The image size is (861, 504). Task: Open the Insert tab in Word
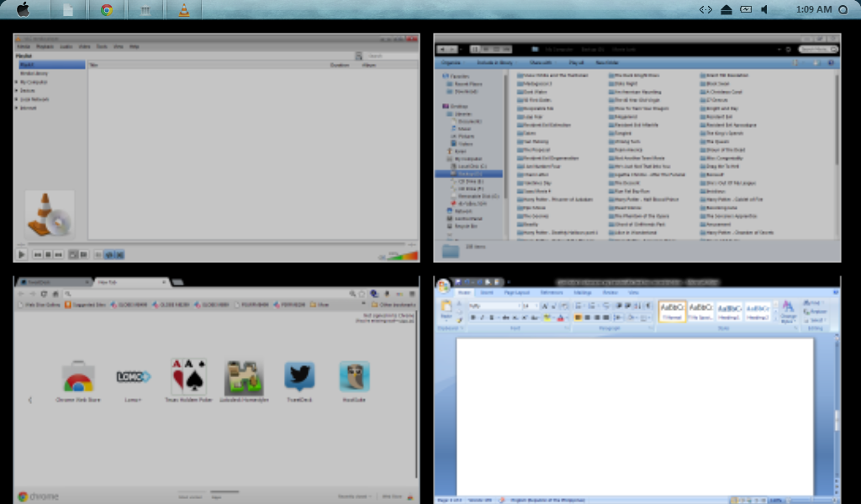pyautogui.click(x=487, y=293)
